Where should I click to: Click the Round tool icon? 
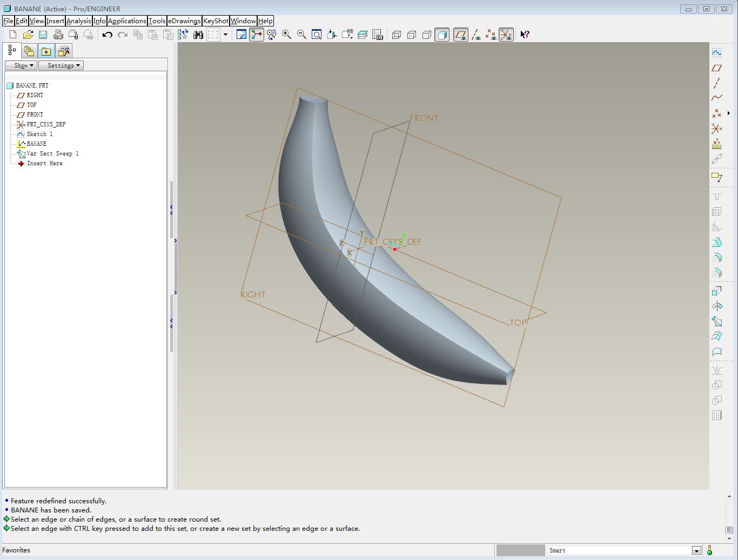pyautogui.click(x=717, y=257)
